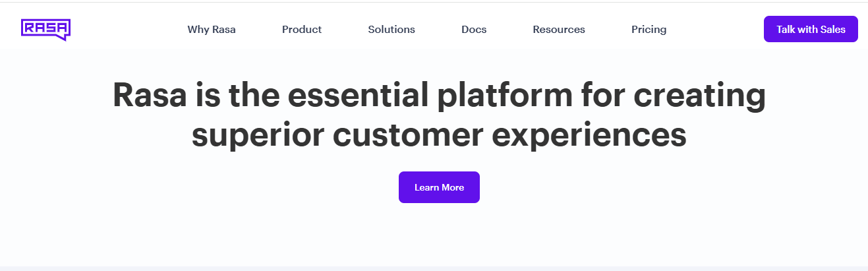The image size is (868, 271).
Task: Expand the Solutions navigation dropdown
Action: pyautogui.click(x=391, y=30)
